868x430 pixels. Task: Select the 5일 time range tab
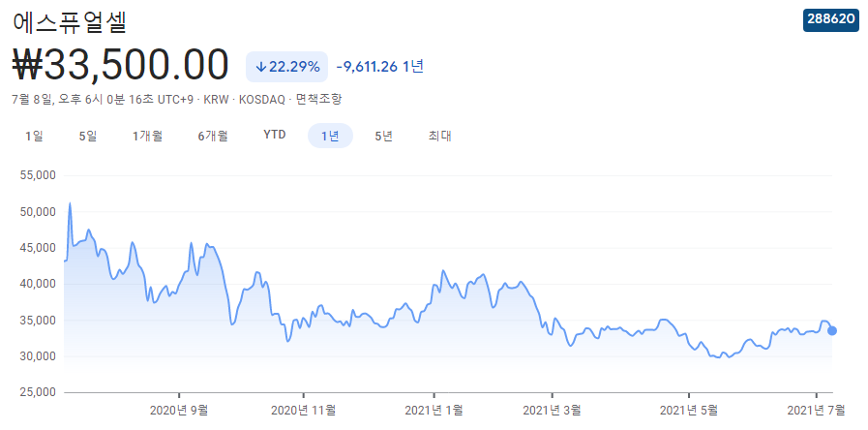click(x=88, y=136)
